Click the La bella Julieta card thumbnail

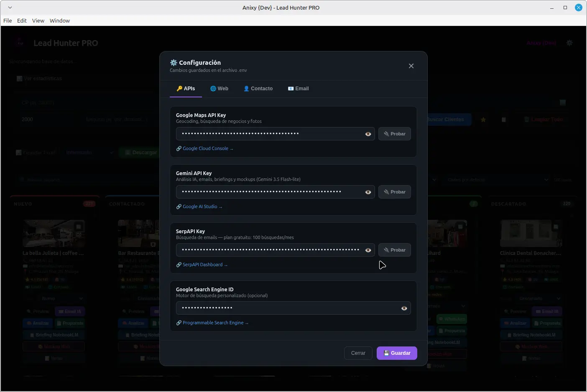[54, 234]
